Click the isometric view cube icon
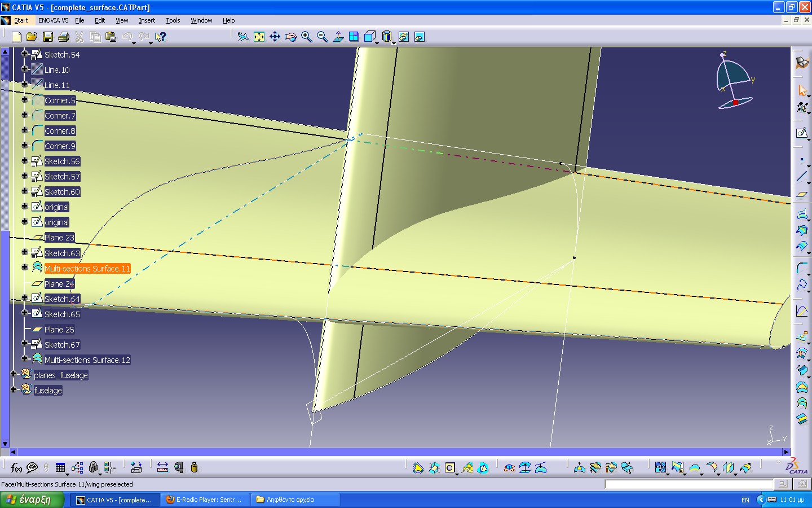The image size is (812, 508). click(369, 37)
